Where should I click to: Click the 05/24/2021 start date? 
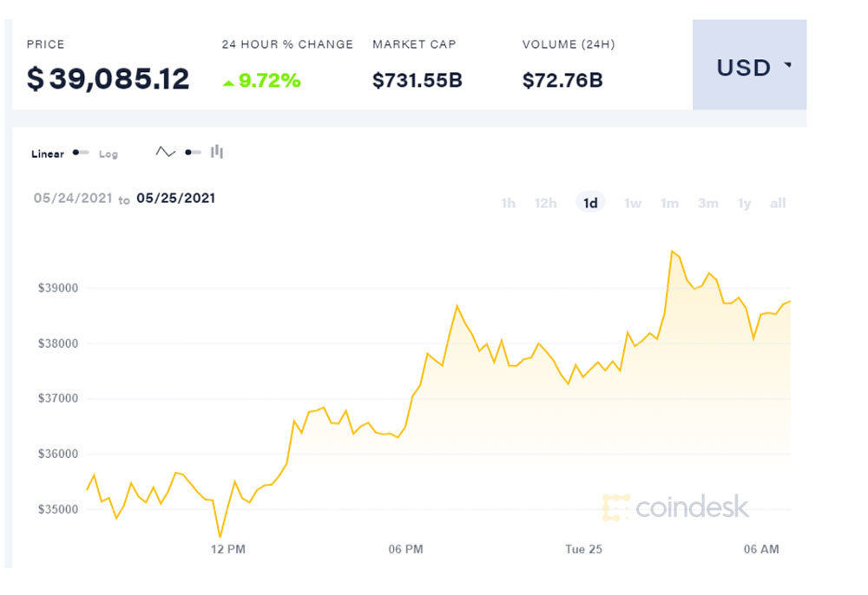[x=73, y=198]
